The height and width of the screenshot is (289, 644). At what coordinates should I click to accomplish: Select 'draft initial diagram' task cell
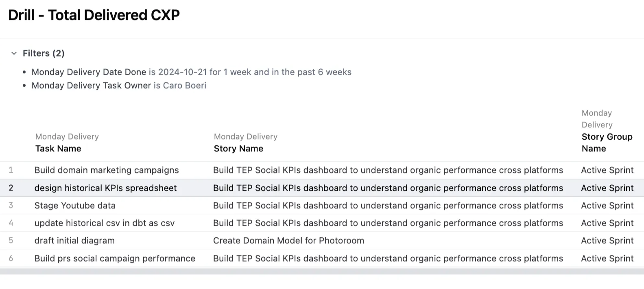tap(74, 241)
